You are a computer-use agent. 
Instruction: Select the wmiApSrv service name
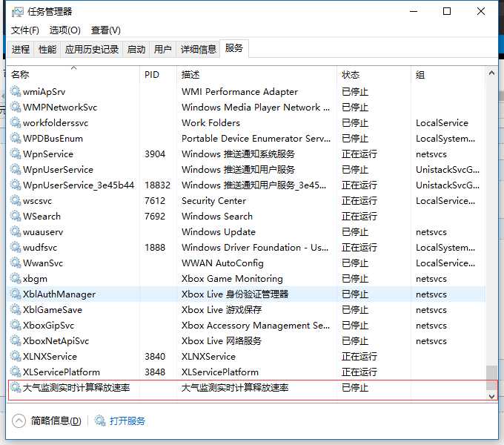(44, 92)
